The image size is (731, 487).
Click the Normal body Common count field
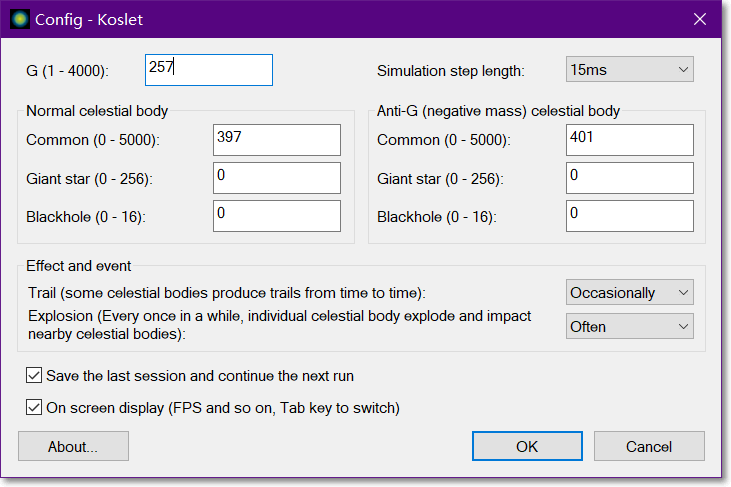point(277,140)
